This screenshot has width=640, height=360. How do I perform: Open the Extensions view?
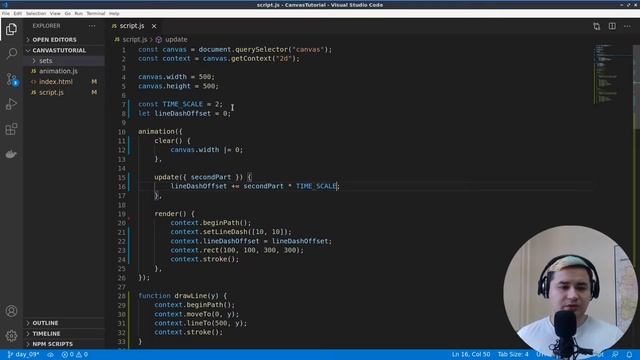[x=11, y=129]
